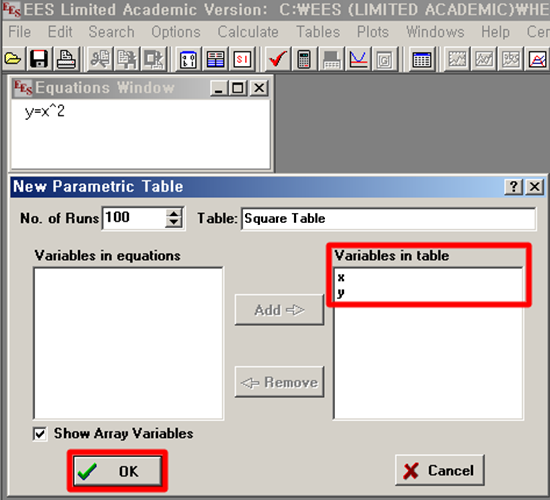
Task: Maximize the Equations Window
Action: [238, 88]
